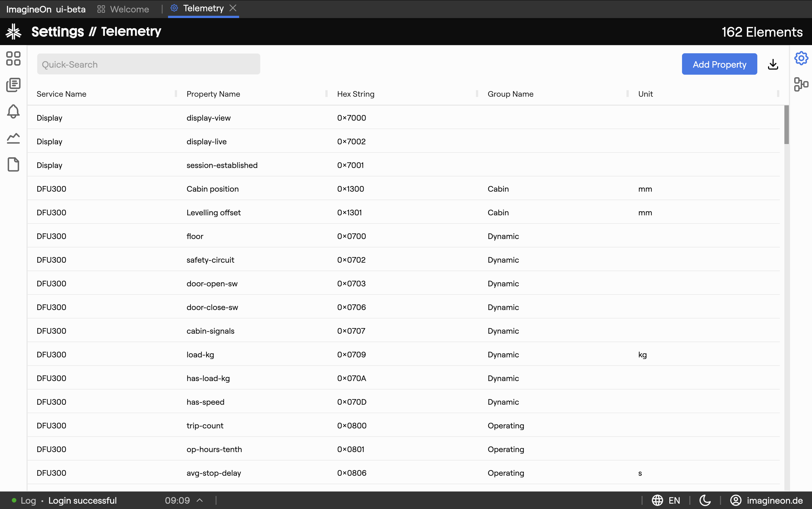Click Cabin group in Levelling offset row
Image resolution: width=812 pixels, height=509 pixels.
pyautogui.click(x=498, y=213)
